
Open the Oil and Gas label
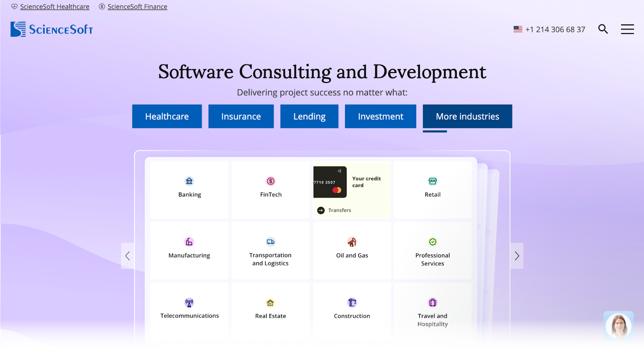(352, 255)
